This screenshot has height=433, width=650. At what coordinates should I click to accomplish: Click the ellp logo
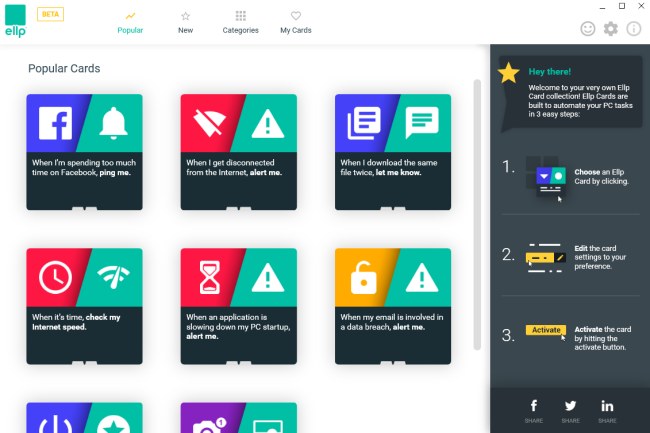(15, 21)
